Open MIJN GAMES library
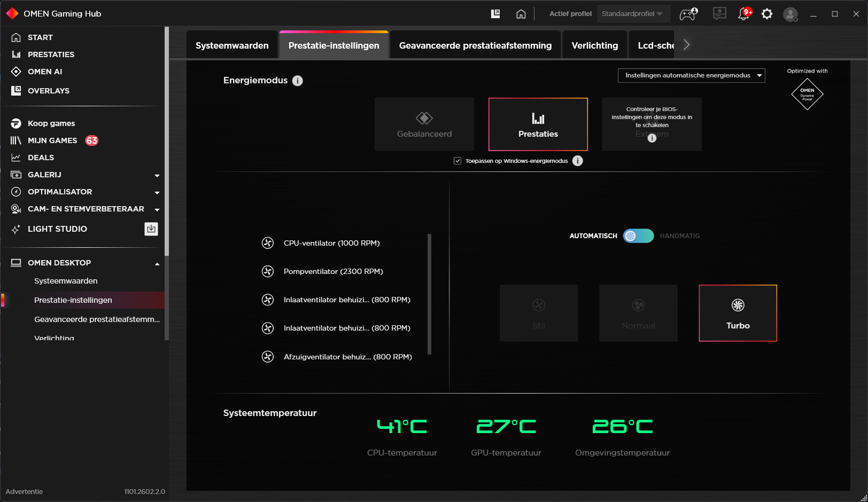 coord(52,140)
